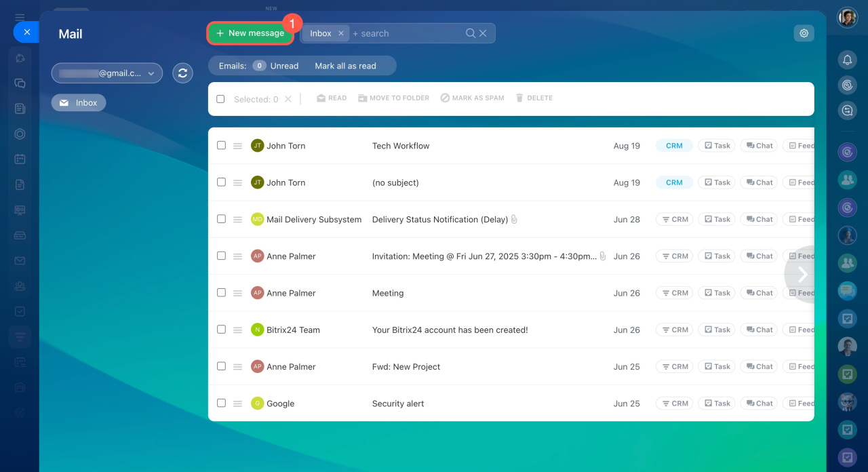The image size is (868, 472).
Task: Open Messenger chat bubbles in left sidebar
Action: 20,83
